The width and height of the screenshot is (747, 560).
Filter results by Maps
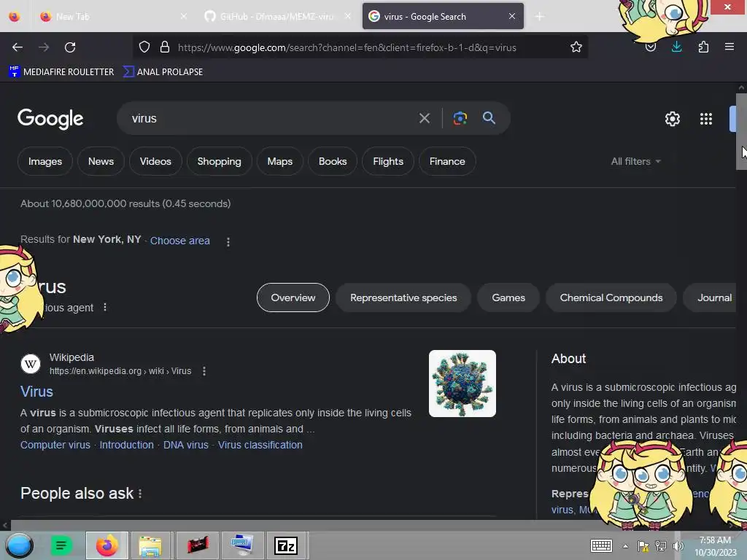(x=280, y=161)
